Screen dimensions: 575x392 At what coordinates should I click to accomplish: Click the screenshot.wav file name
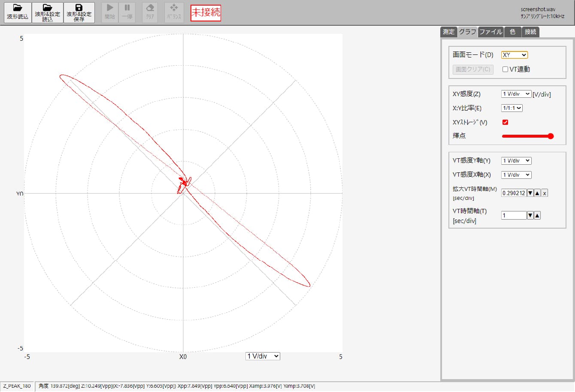pos(537,9)
